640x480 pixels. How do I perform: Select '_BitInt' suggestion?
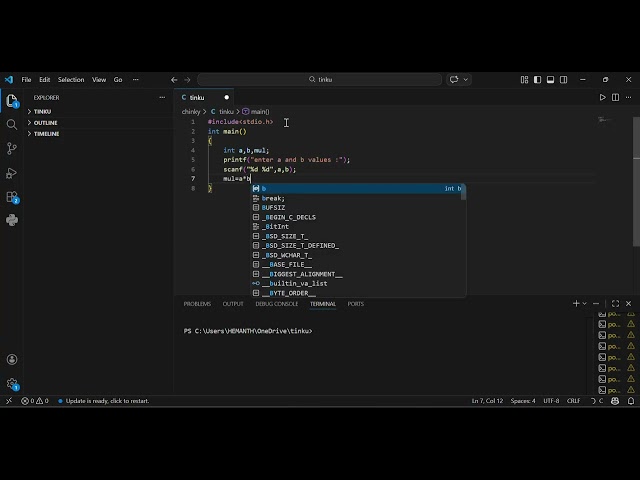356,227
